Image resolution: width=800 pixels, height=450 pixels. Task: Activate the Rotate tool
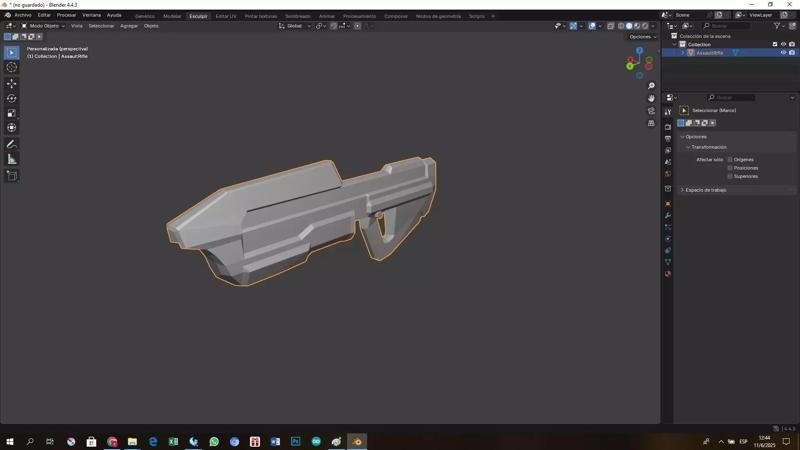coord(12,98)
